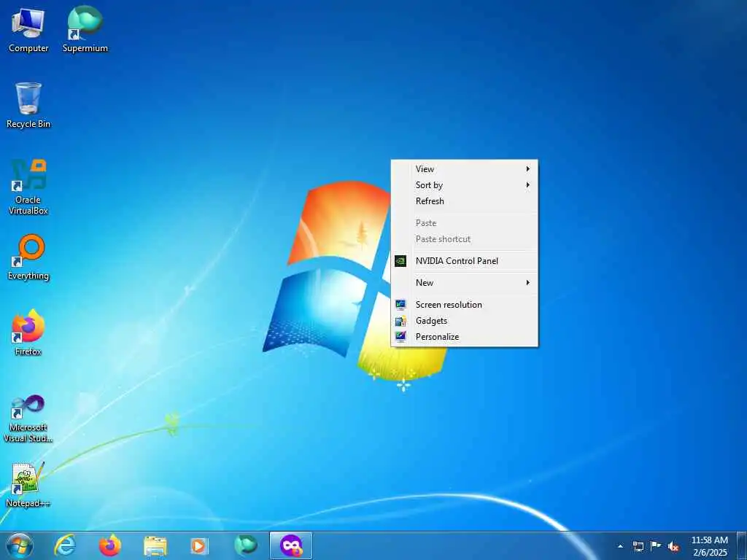Image resolution: width=747 pixels, height=560 pixels.
Task: Click the Gadgets menu icon
Action: tap(400, 321)
